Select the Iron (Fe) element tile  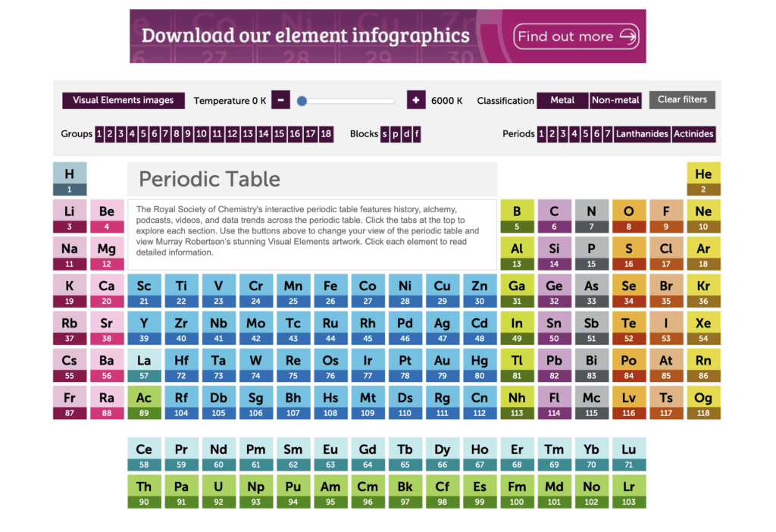coord(330,290)
